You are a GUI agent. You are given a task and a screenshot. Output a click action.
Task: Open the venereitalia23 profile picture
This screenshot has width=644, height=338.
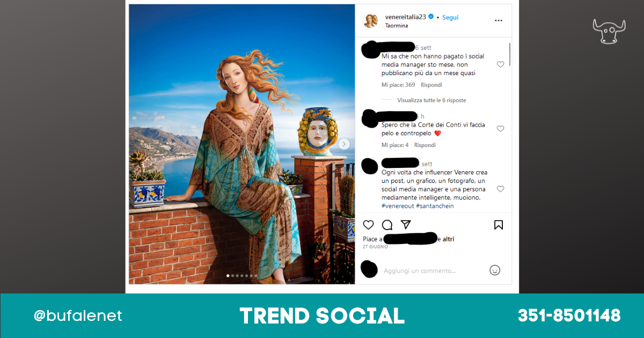pyautogui.click(x=371, y=20)
